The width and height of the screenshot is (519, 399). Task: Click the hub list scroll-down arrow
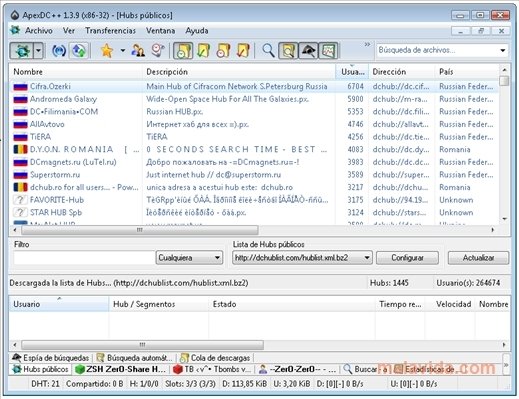pos(505,219)
